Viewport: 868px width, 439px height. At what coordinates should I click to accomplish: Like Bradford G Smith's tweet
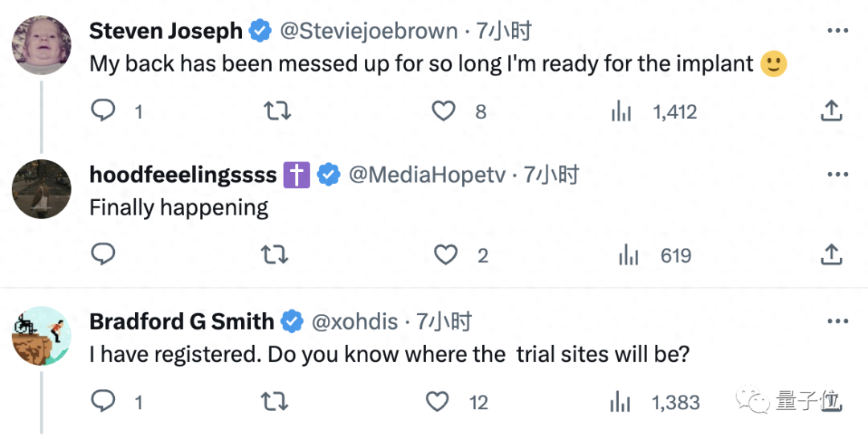tap(437, 400)
